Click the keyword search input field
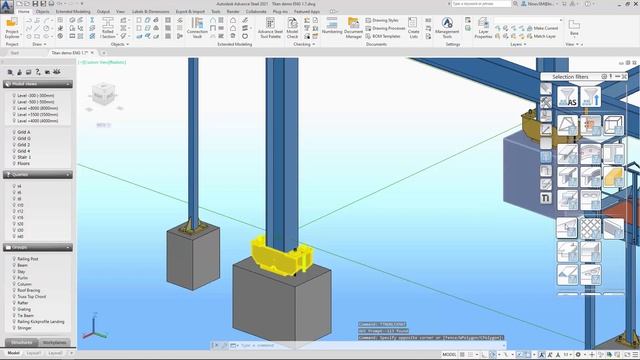The height and width of the screenshot is (360, 640). click(481, 4)
